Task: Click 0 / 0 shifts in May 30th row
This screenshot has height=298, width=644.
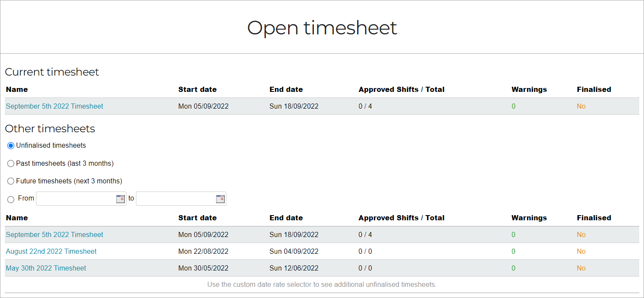Action: pyautogui.click(x=365, y=268)
